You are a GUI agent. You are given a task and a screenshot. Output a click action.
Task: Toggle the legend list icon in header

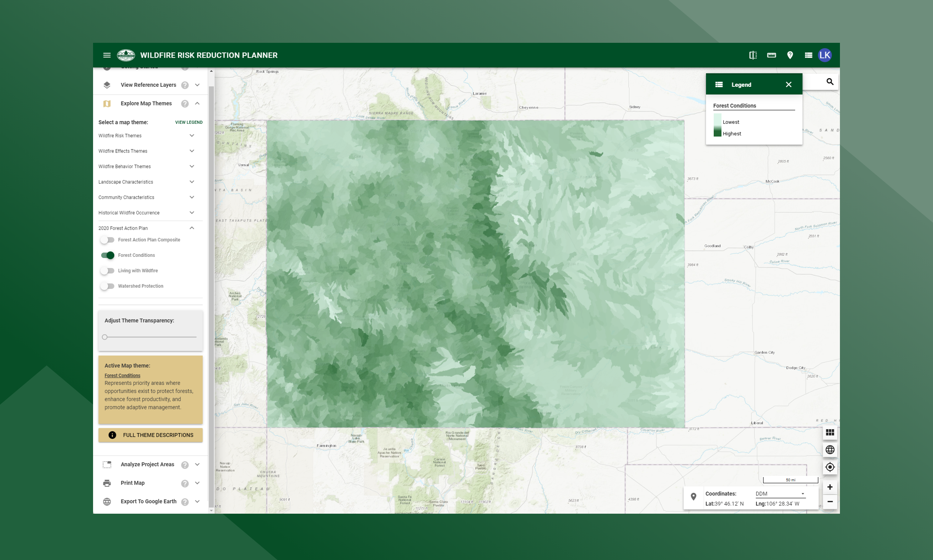[808, 55]
